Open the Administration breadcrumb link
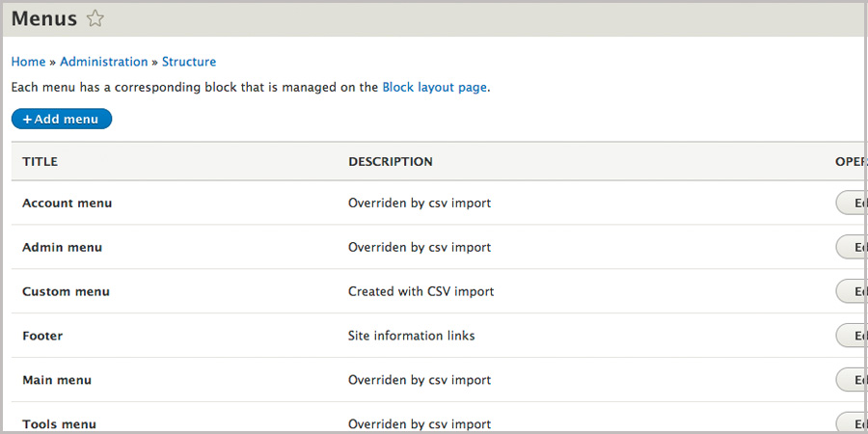Image resolution: width=868 pixels, height=434 pixels. pos(104,62)
